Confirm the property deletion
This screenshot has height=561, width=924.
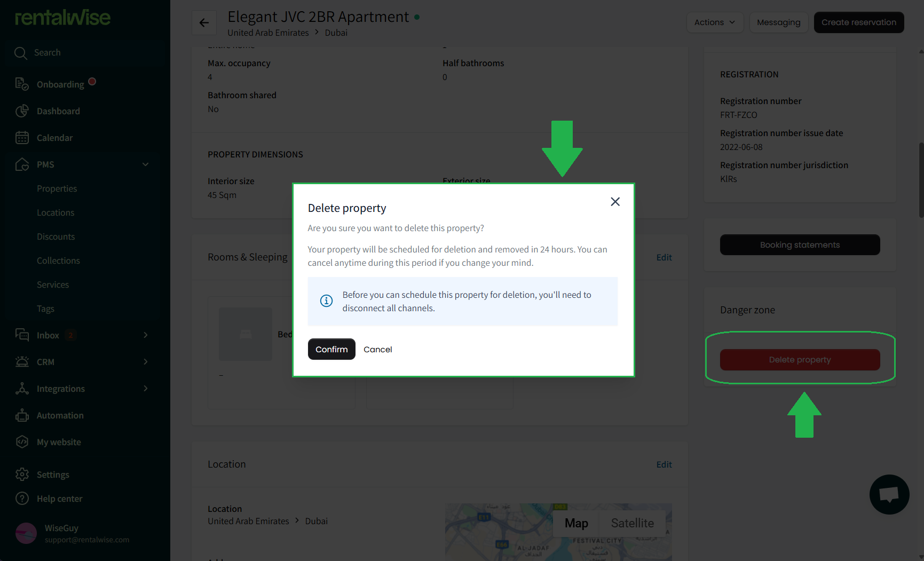(331, 349)
